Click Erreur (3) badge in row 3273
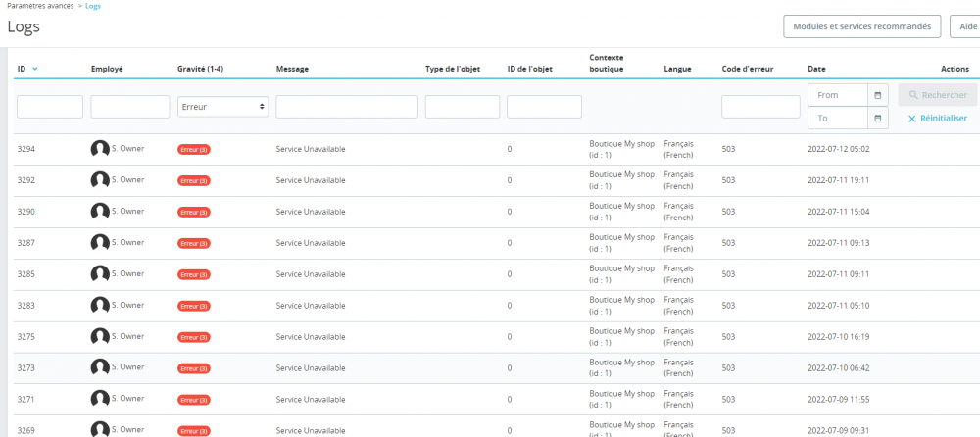Image resolution: width=980 pixels, height=437 pixels. pos(194,368)
